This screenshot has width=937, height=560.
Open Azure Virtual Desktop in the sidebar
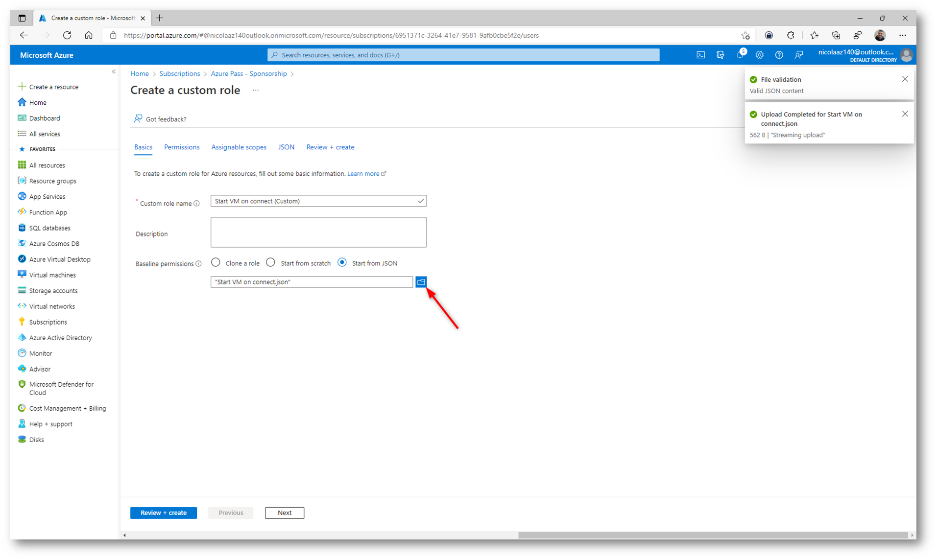pyautogui.click(x=60, y=259)
